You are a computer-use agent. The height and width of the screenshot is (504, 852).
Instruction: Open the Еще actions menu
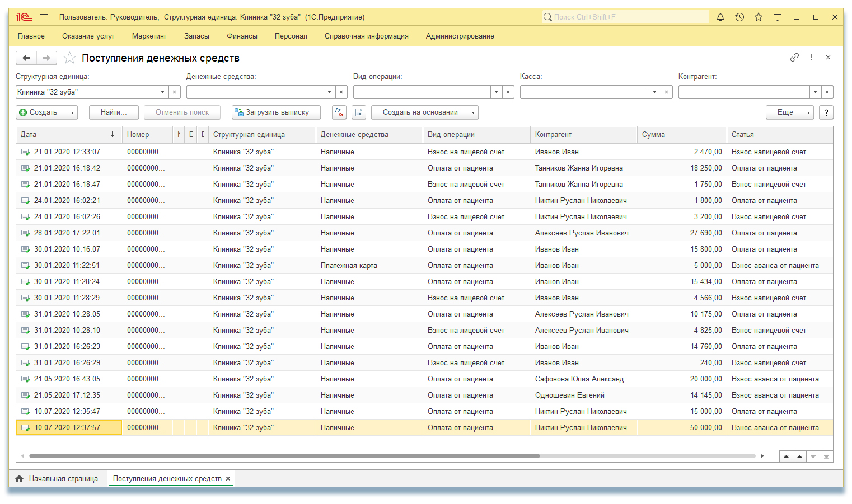tap(790, 112)
